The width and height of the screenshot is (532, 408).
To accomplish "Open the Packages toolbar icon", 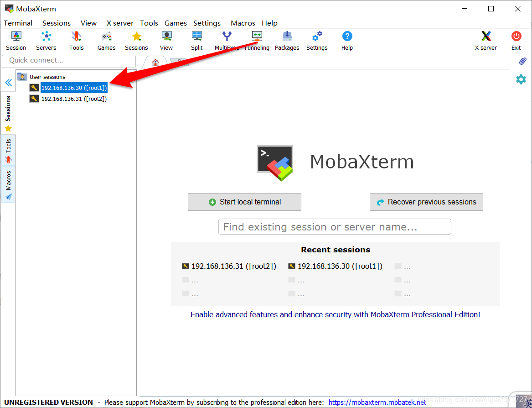I will (287, 41).
